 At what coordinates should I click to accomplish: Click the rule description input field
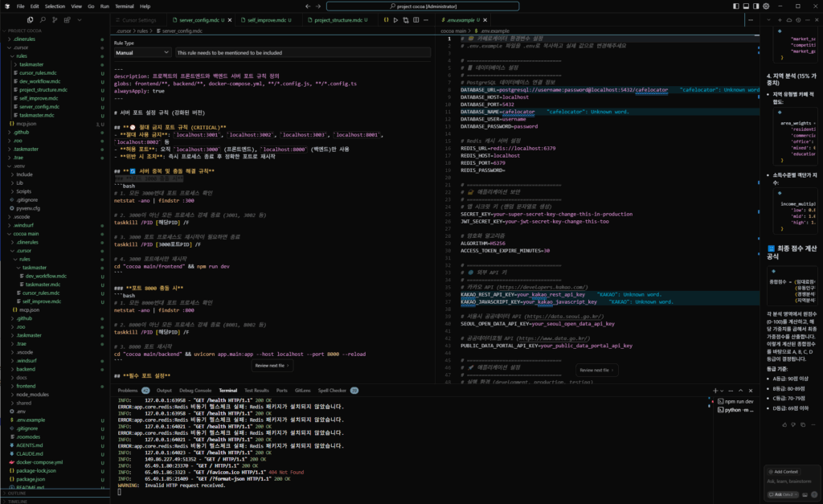[x=303, y=52]
